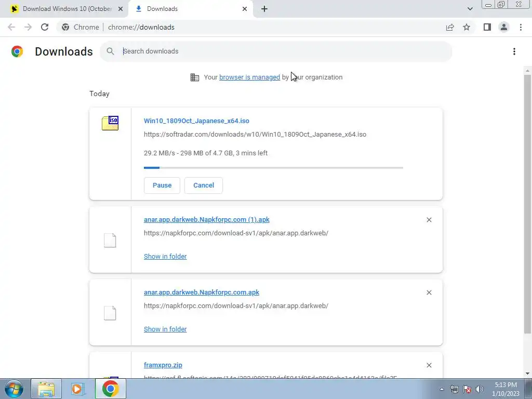532x399 pixels.
Task: Click the chrome://downloads address text
Action: pyautogui.click(x=141, y=27)
